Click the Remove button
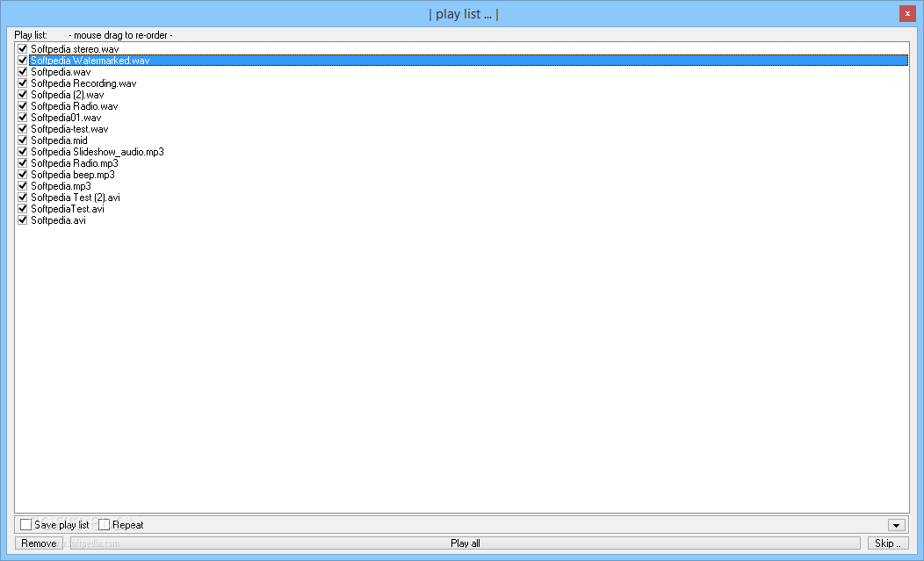 pyautogui.click(x=39, y=543)
